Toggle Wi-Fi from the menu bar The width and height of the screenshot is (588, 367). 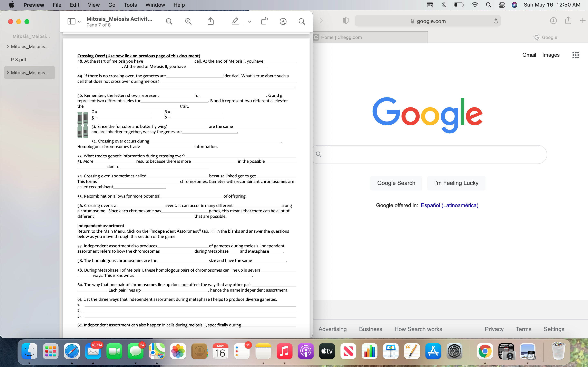click(x=475, y=5)
